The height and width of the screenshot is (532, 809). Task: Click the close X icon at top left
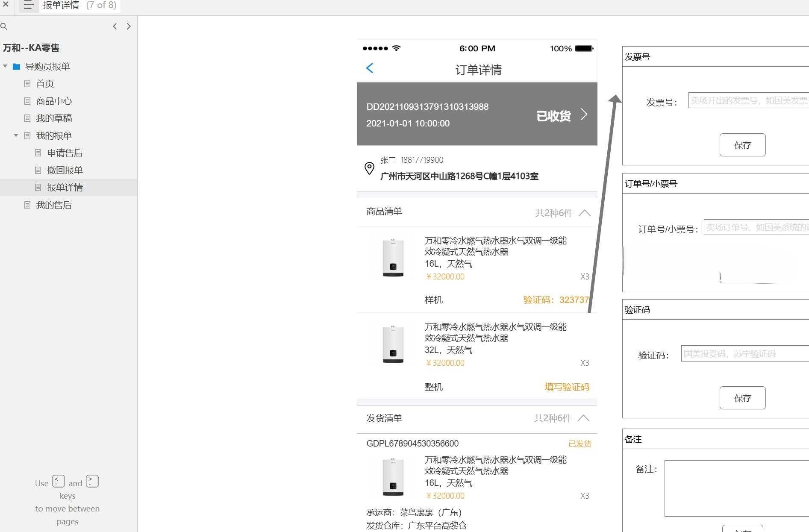click(6, 5)
